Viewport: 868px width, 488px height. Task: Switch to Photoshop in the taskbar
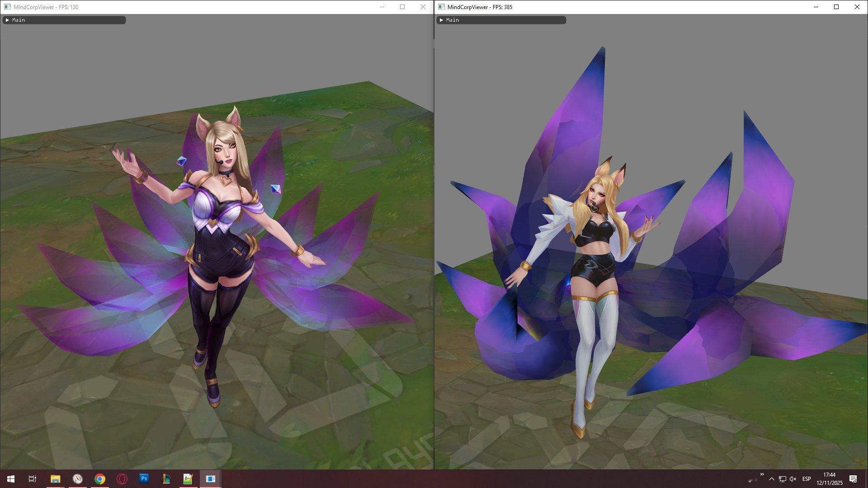pyautogui.click(x=144, y=479)
